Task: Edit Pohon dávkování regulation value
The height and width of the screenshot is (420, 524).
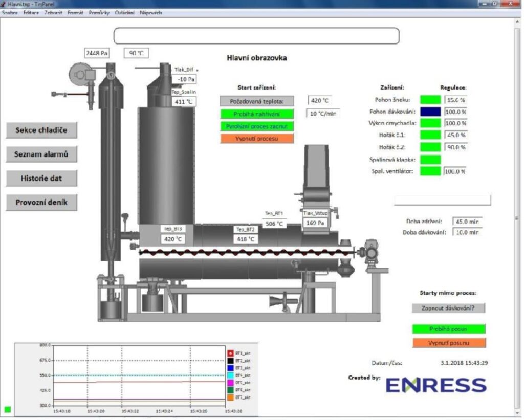Action: pyautogui.click(x=455, y=112)
